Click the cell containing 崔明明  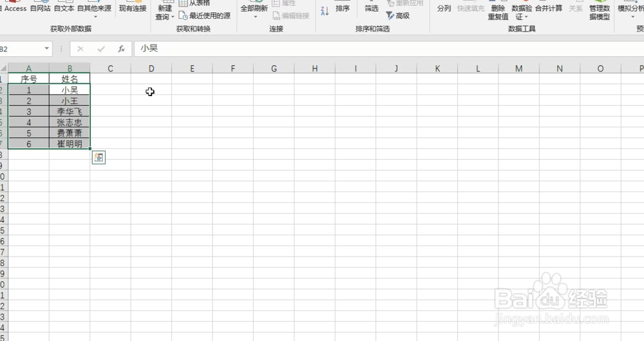click(x=70, y=144)
